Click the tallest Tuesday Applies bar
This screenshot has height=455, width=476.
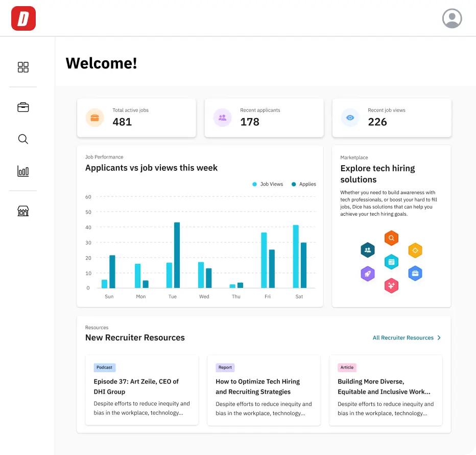tap(177, 255)
